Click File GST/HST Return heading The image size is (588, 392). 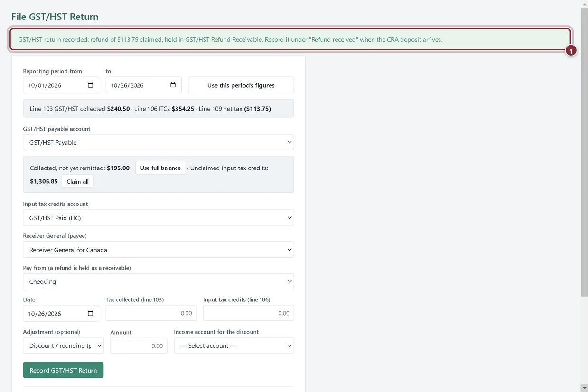pos(55,17)
